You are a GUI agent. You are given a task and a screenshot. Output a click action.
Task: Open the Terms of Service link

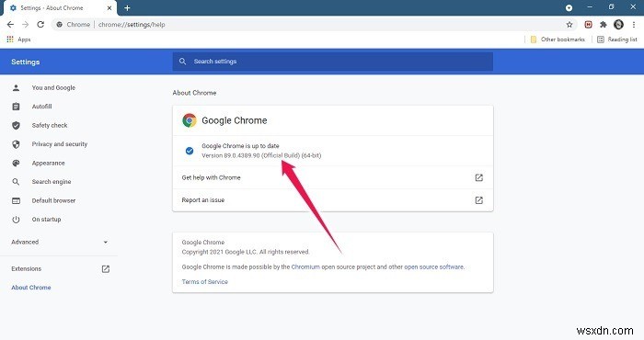coord(205,282)
